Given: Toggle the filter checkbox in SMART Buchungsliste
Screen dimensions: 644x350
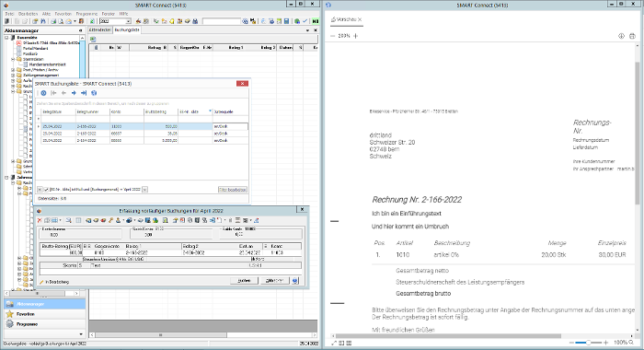Looking at the screenshot, I should click(x=46, y=190).
